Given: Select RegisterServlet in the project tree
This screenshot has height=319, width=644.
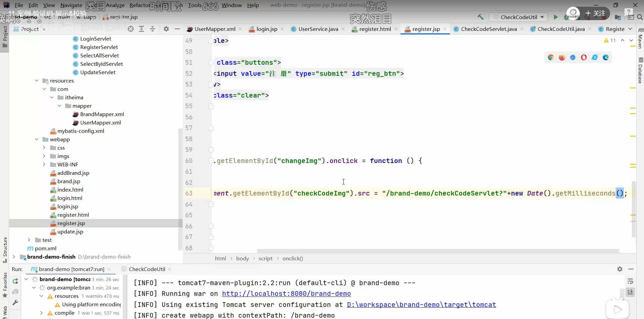Looking at the screenshot, I should pos(99,47).
